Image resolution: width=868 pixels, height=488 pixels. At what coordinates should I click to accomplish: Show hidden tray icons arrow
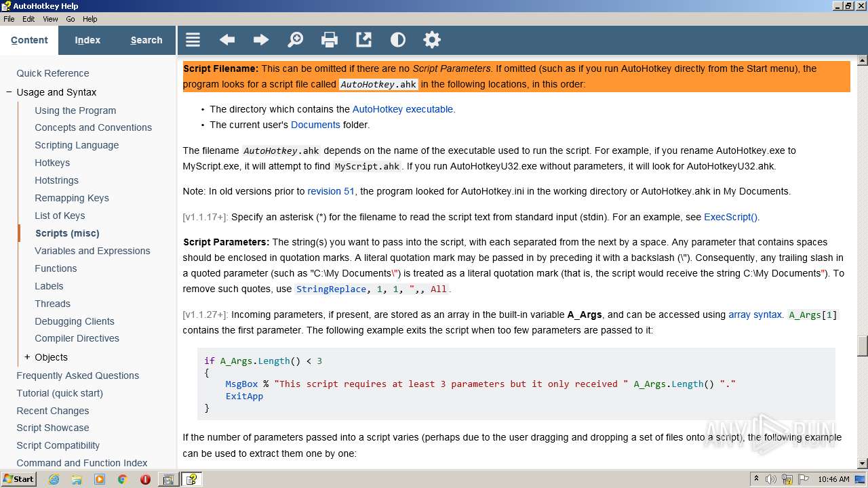[x=756, y=479]
